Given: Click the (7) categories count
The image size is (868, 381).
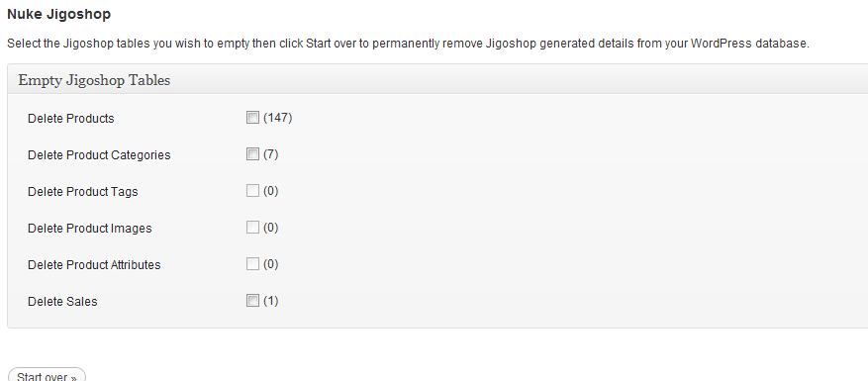Looking at the screenshot, I should tap(271, 154).
